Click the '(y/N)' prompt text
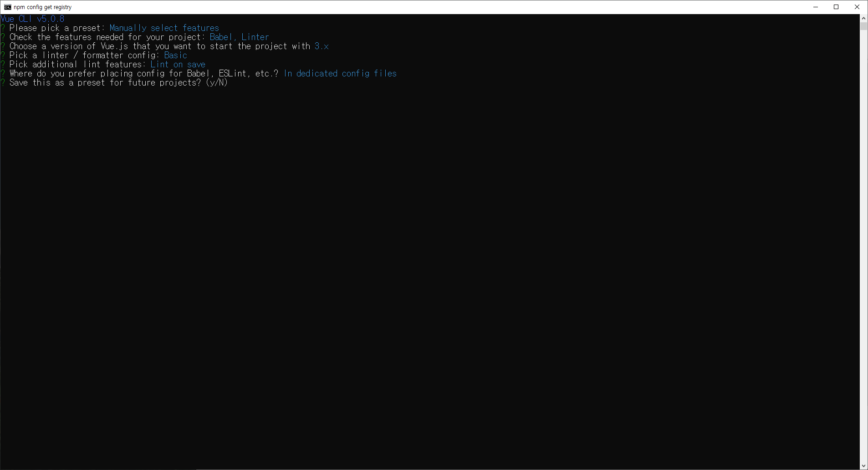868x470 pixels. (217, 82)
